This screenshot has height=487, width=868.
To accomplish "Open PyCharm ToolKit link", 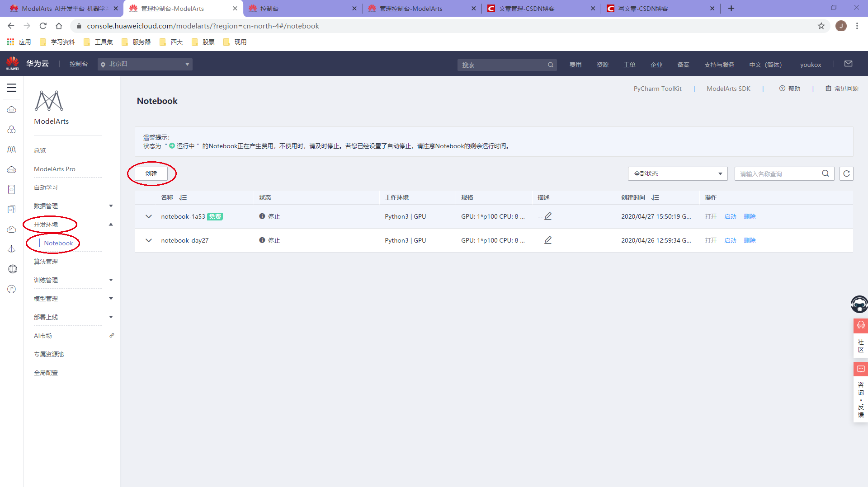I will coord(657,89).
